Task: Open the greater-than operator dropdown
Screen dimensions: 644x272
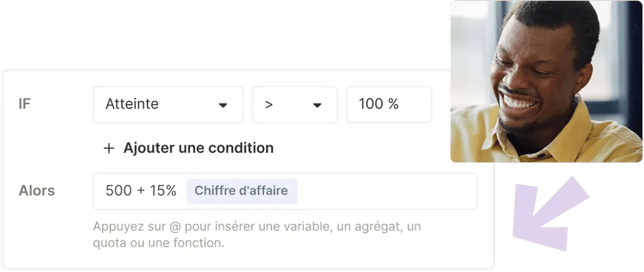Action: coord(295,104)
